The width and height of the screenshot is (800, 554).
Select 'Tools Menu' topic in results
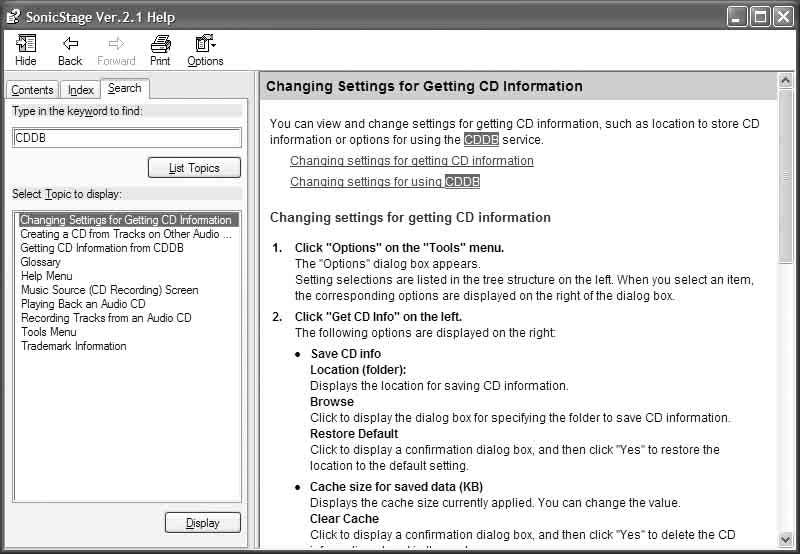(48, 332)
